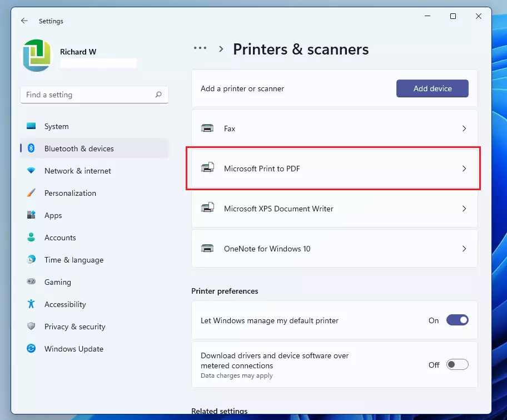
Task: Click the Privacy shield icon
Action: (x=31, y=326)
